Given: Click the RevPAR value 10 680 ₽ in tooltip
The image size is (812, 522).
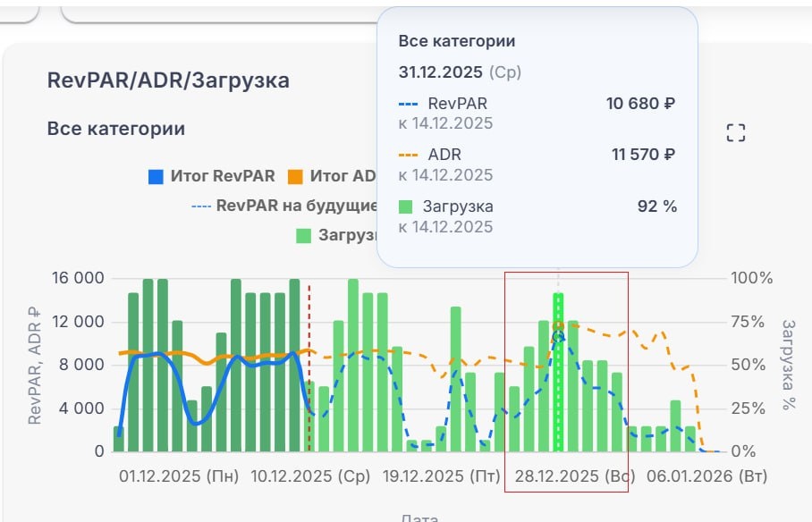Looking at the screenshot, I should click(x=641, y=104).
